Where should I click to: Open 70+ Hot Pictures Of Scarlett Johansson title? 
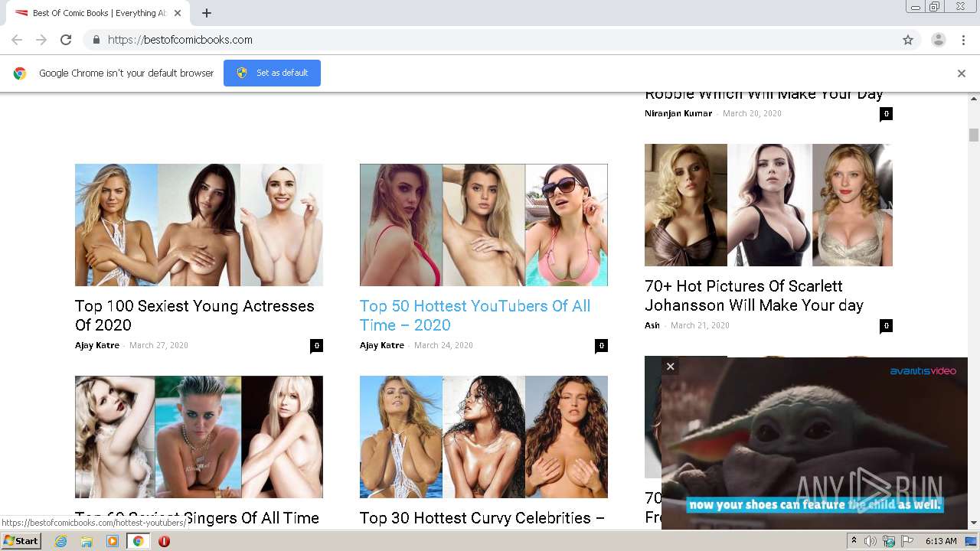(x=754, y=295)
